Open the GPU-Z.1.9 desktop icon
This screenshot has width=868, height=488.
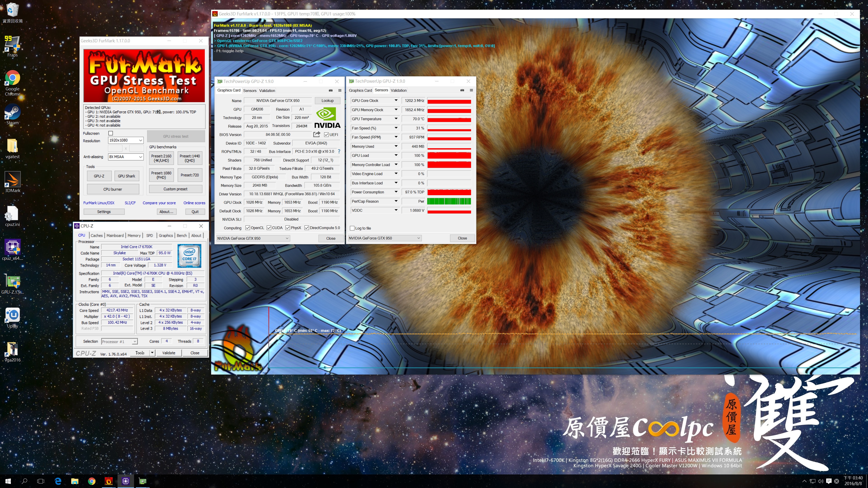tap(12, 284)
